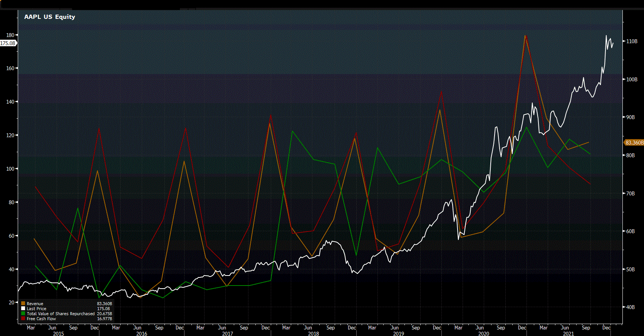This screenshot has height=336, width=644.
Task: Click the 2020 year label on the time axis
Action: [x=484, y=333]
